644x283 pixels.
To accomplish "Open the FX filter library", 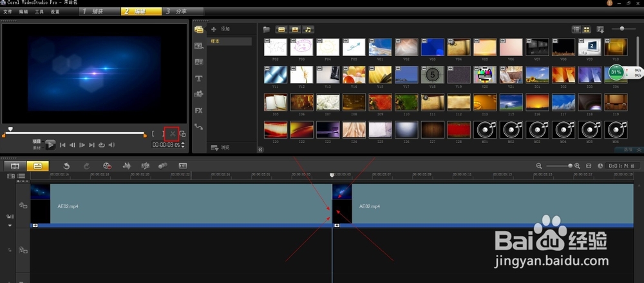I will pyautogui.click(x=199, y=111).
